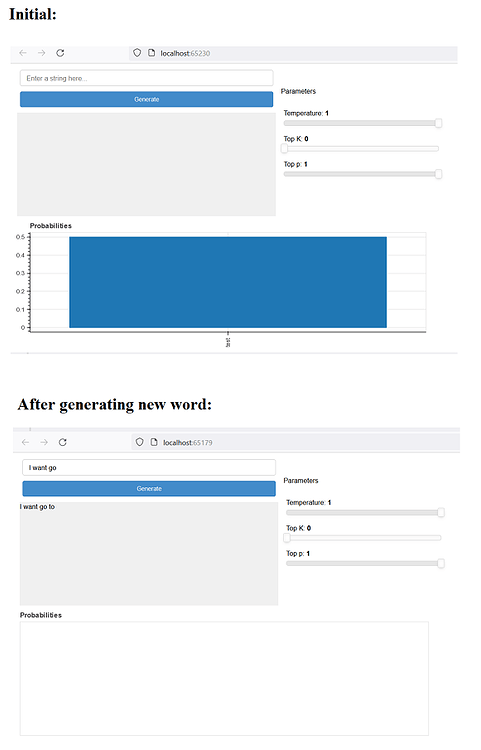Click shield icon beside localhost:65230
The height and width of the screenshot is (750, 481).
click(137, 53)
